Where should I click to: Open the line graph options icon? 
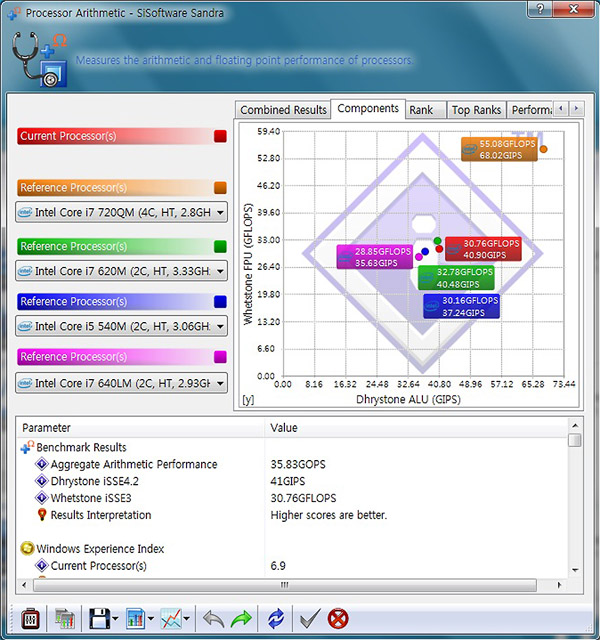(170, 619)
